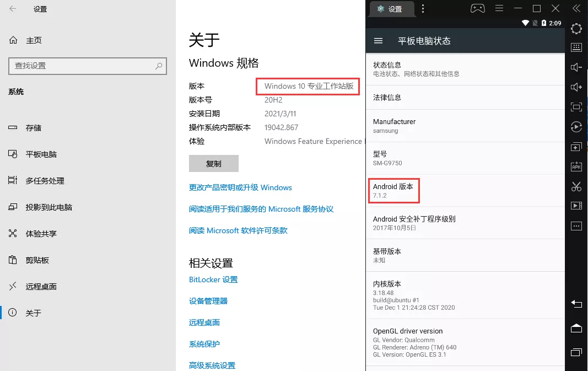The height and width of the screenshot is (371, 588).
Task: Click the OpenGL driver version entry
Action: coord(465,342)
